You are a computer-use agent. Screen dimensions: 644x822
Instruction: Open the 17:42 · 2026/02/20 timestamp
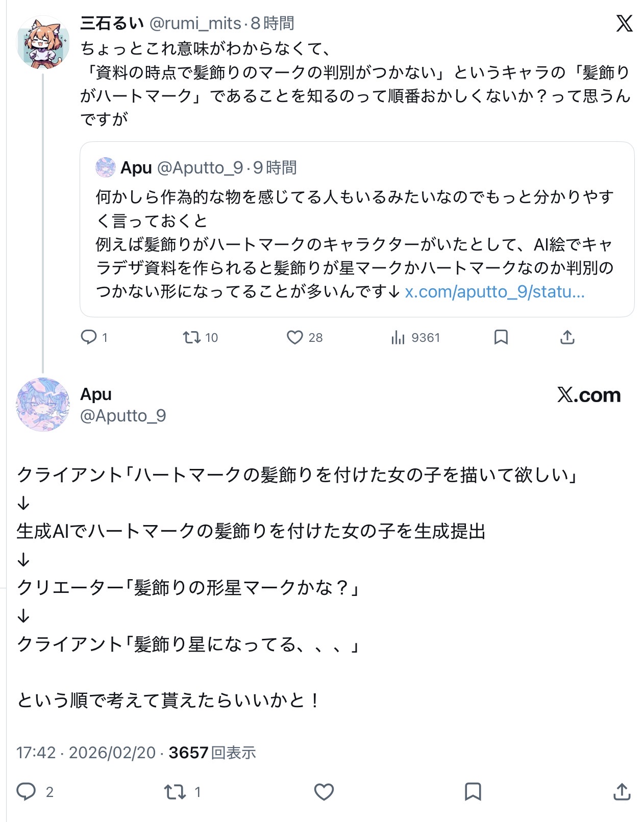[86, 752]
